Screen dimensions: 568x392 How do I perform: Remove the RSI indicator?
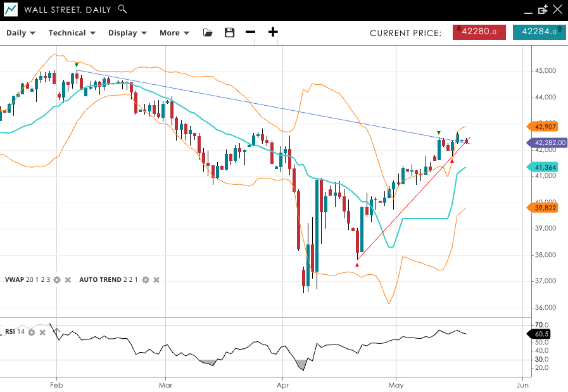coord(42,332)
